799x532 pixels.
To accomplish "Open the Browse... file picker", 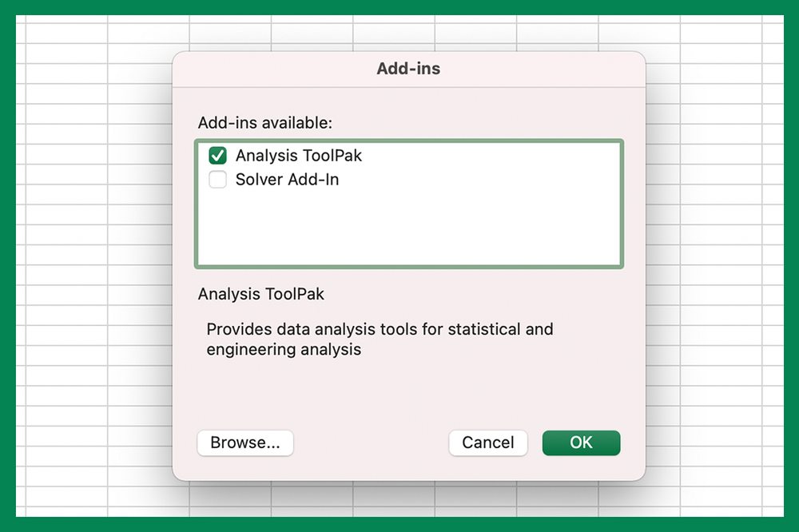I will [x=245, y=443].
